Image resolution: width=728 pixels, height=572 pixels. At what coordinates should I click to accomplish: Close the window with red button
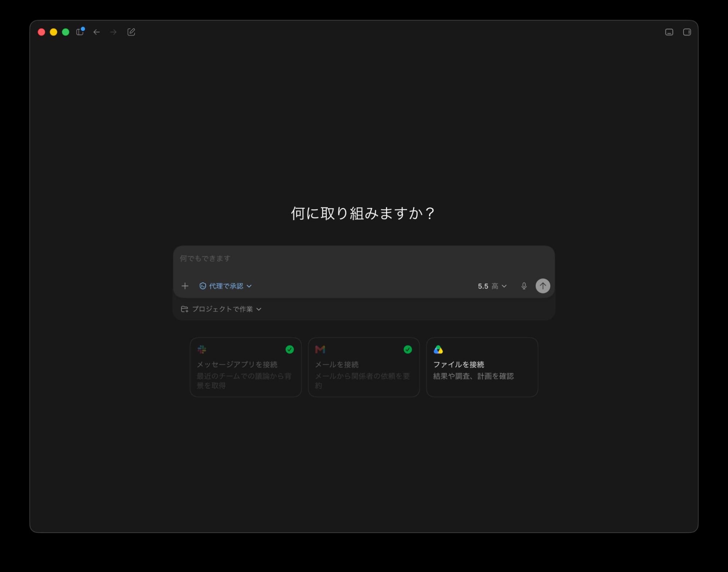pyautogui.click(x=42, y=32)
